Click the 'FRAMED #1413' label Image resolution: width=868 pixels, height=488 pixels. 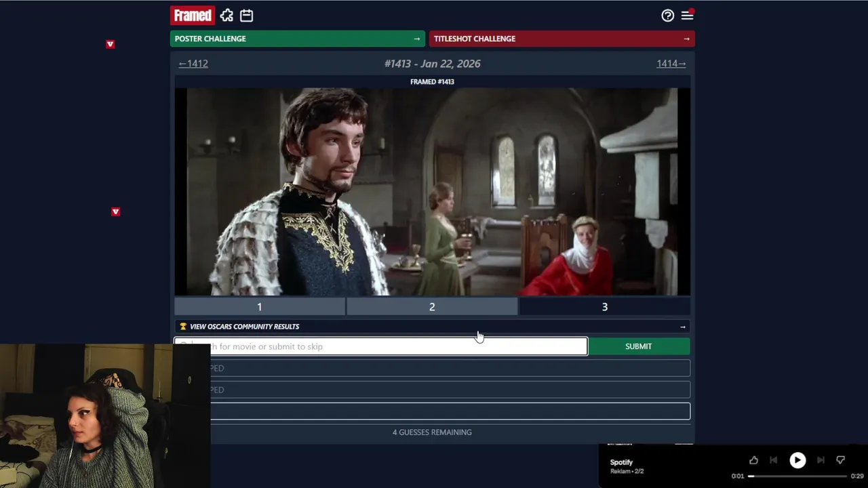click(x=432, y=82)
